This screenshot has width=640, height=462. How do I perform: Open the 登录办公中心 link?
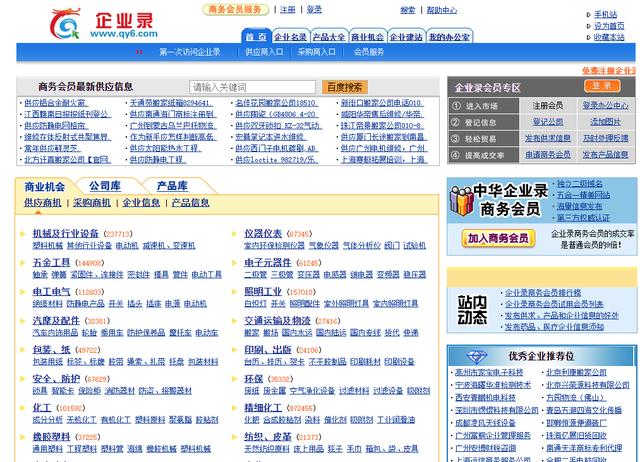click(x=605, y=106)
